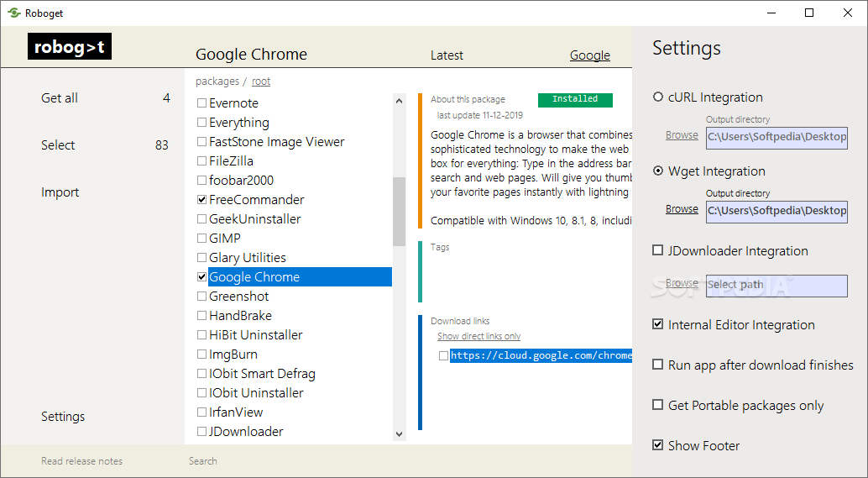Image resolution: width=868 pixels, height=478 pixels.
Task: Open Settings in the left sidebar
Action: [63, 417]
